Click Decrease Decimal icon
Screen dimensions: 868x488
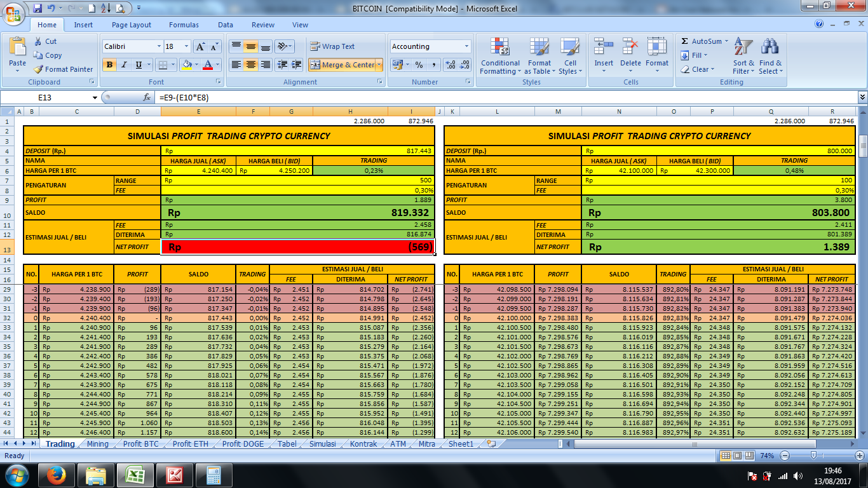pyautogui.click(x=465, y=65)
